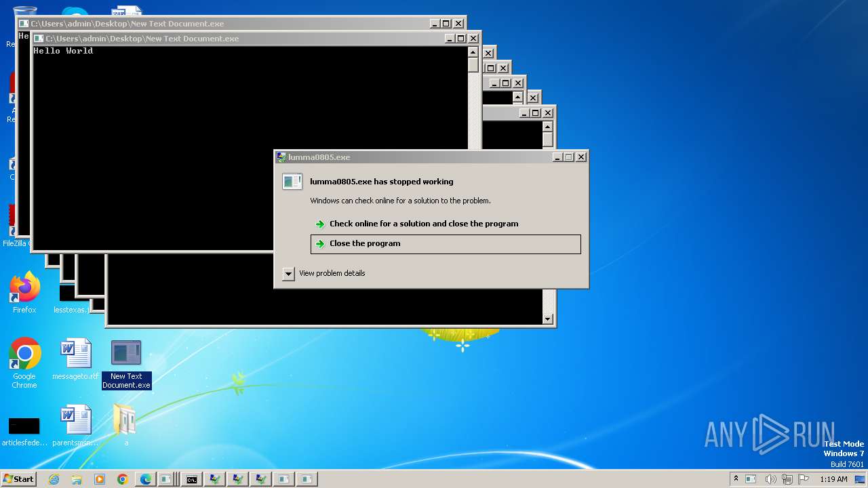Show hidden tray icons
This screenshot has width=868, height=488.
pyautogui.click(x=736, y=479)
